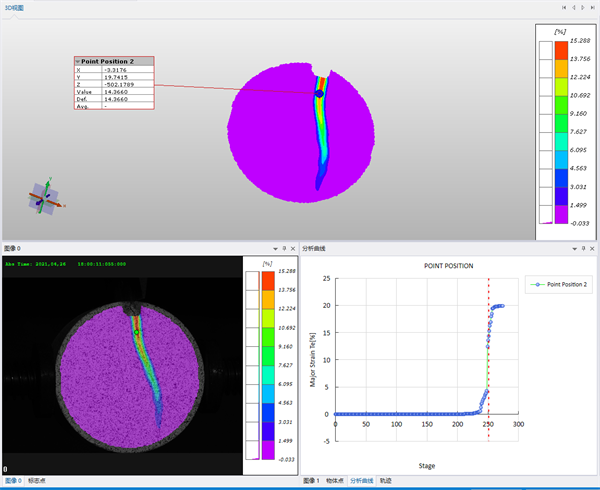Step to the previous stage arrow
Image resolution: width=600 pixels, height=490 pixels.
[x=574, y=8]
